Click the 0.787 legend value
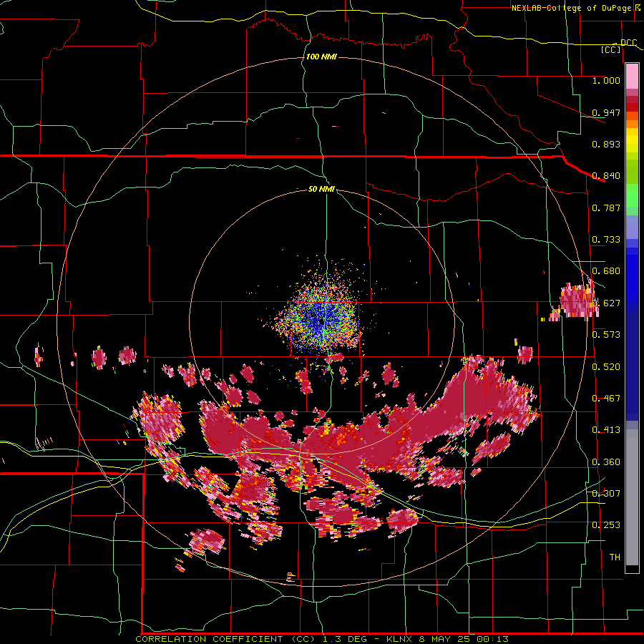The image size is (644, 644). coord(606,208)
